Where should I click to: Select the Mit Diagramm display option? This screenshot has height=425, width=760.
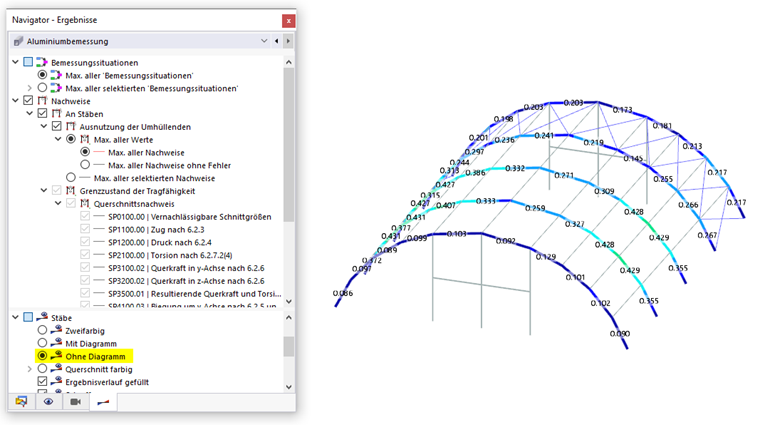pyautogui.click(x=42, y=343)
